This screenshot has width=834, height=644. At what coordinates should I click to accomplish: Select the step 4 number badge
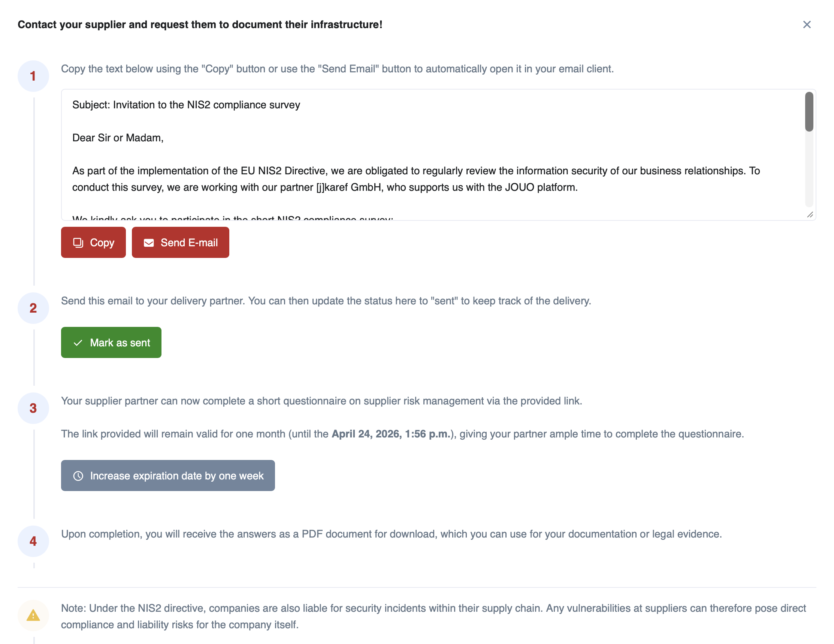pyautogui.click(x=33, y=541)
